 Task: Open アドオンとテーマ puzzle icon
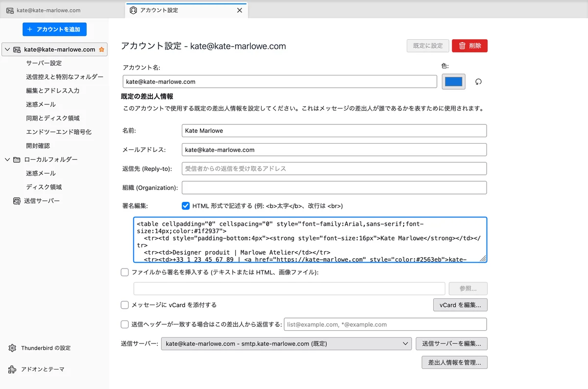tap(13, 369)
